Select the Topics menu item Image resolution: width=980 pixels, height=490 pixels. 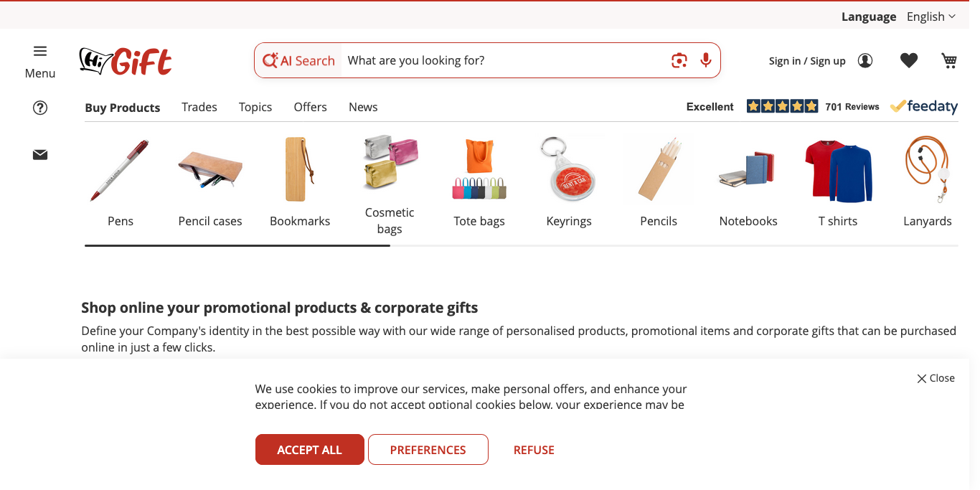coord(255,107)
